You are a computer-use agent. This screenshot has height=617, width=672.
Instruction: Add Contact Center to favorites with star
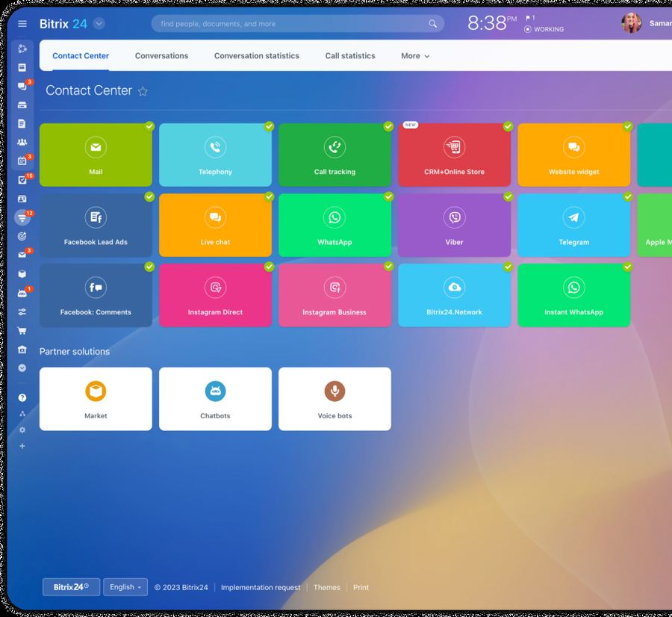click(143, 91)
